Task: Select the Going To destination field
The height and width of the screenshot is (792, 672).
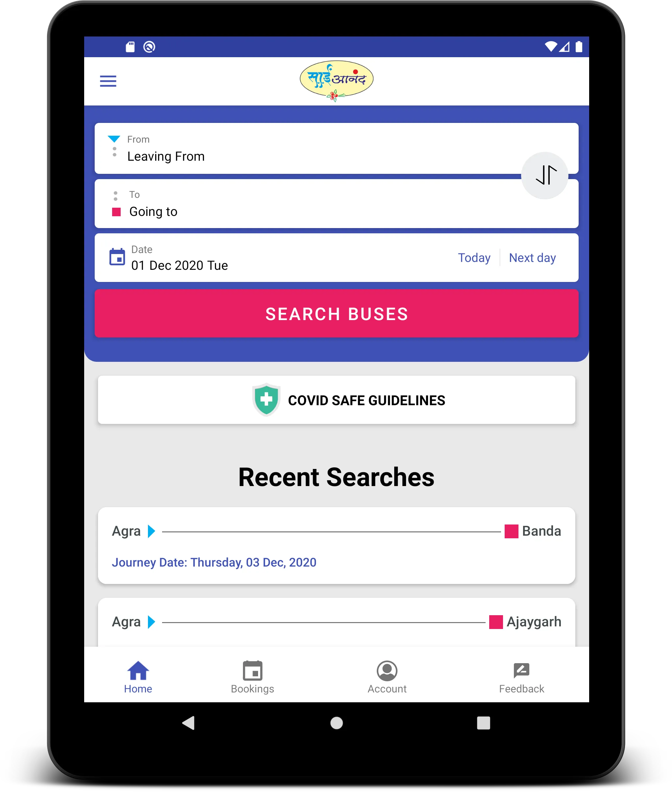Action: click(x=336, y=211)
